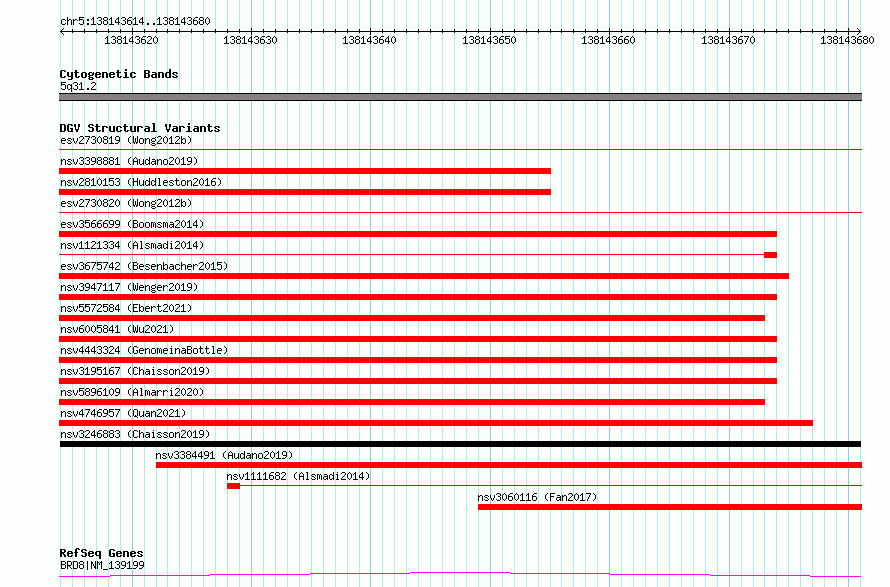Click the red bar under nsv3060116
The image size is (890, 587).
670,507
